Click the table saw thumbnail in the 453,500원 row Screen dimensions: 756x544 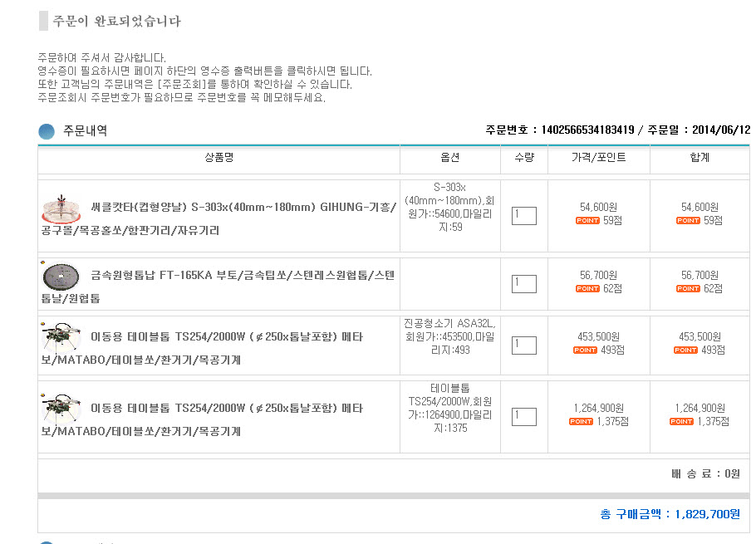click(x=61, y=337)
